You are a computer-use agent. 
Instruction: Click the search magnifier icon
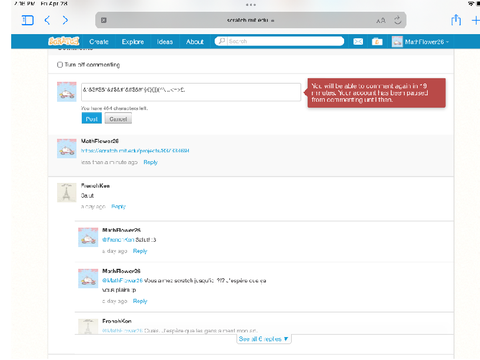[x=221, y=41]
